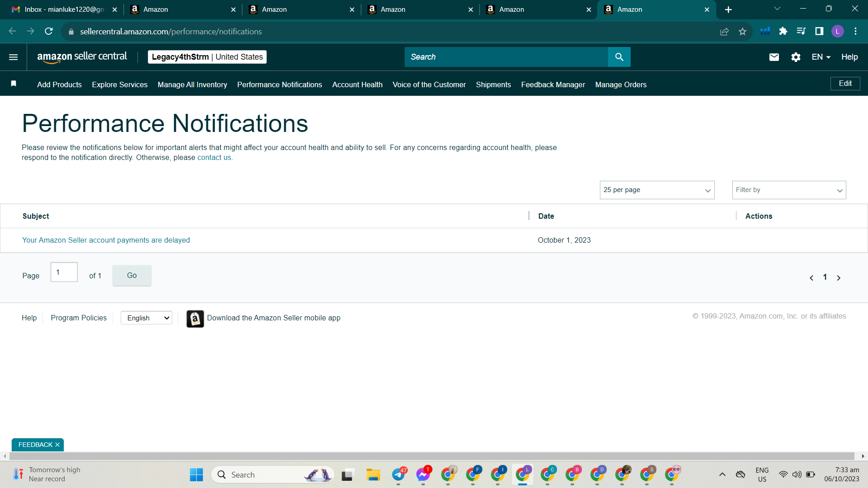Click the Go pagination button
Screen dimensions: 868x488
(x=132, y=275)
